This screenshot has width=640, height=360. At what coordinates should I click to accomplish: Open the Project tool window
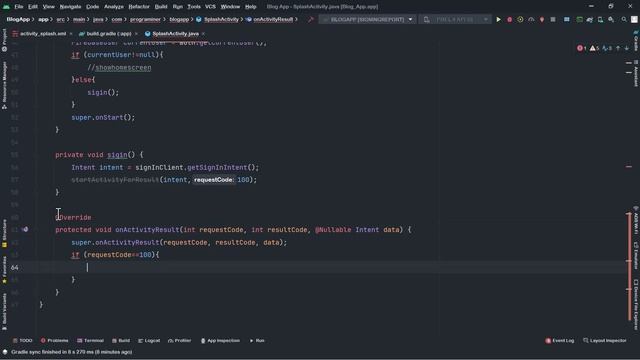tap(4, 40)
